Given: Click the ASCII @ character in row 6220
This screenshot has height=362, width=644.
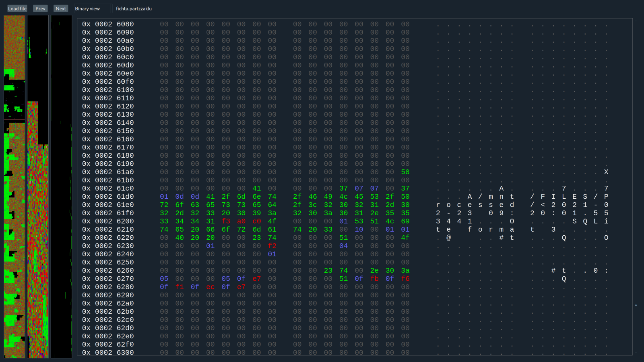Looking at the screenshot, I should [x=448, y=238].
